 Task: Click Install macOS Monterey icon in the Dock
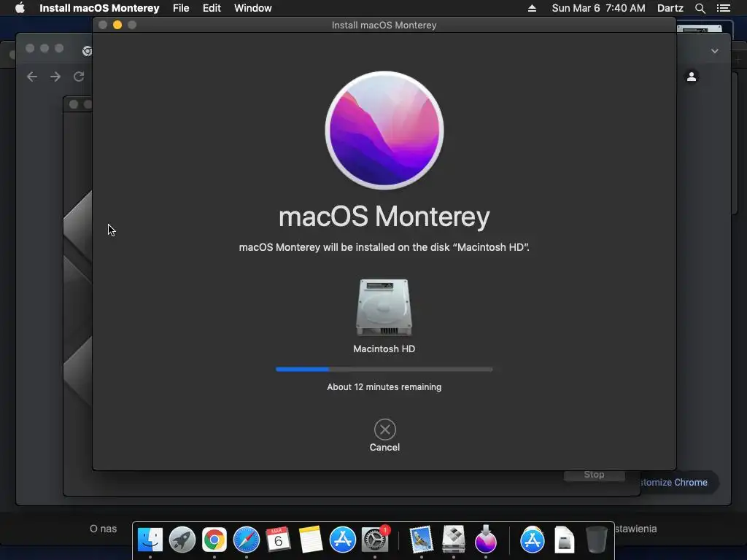pos(485,539)
